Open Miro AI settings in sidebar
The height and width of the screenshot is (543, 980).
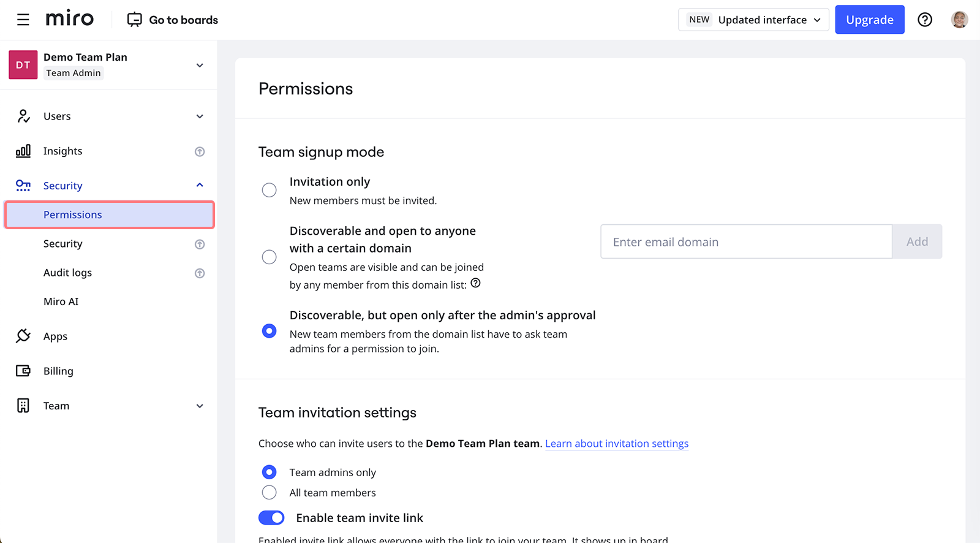click(61, 302)
